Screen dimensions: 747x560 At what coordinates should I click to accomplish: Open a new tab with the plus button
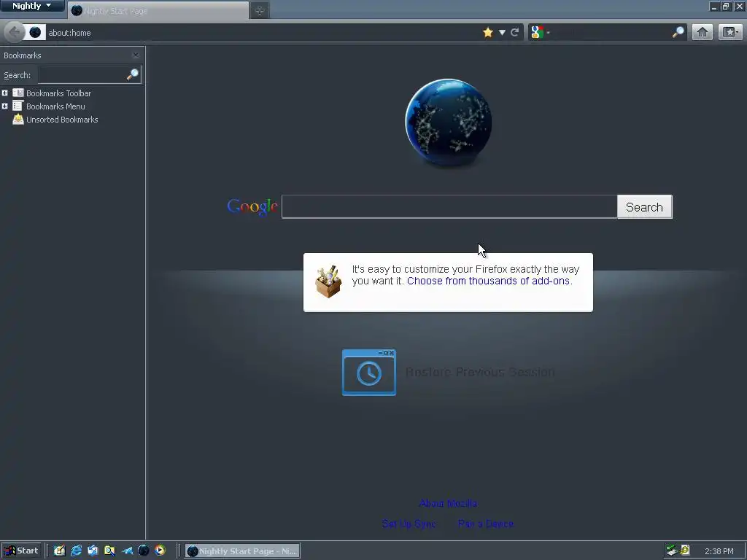(x=260, y=10)
